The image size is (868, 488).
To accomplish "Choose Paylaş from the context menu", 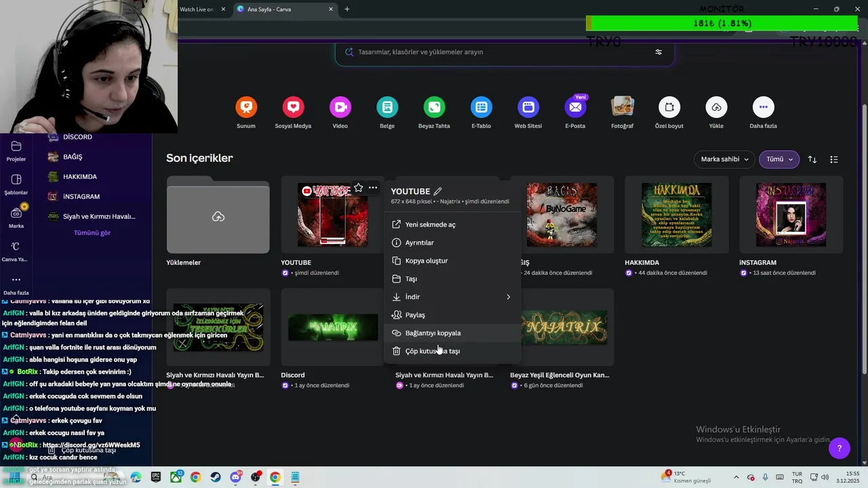I will (452, 315).
